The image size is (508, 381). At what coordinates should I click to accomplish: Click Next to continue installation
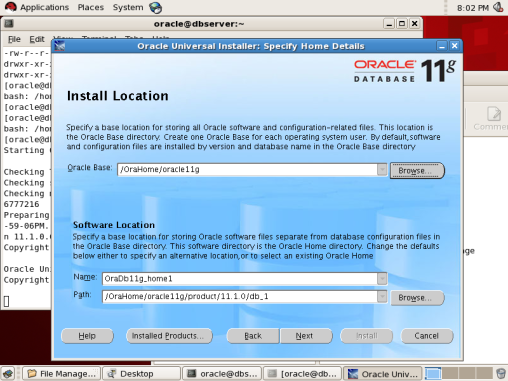click(x=306, y=336)
